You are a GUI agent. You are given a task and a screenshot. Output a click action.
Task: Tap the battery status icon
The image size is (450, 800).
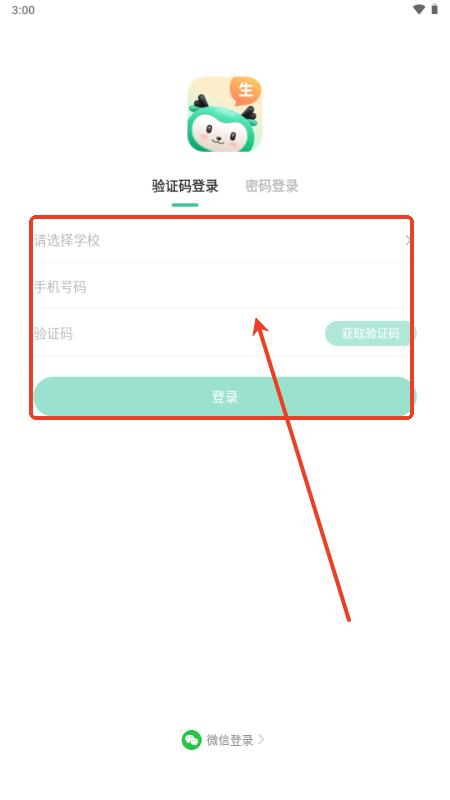(x=435, y=9)
